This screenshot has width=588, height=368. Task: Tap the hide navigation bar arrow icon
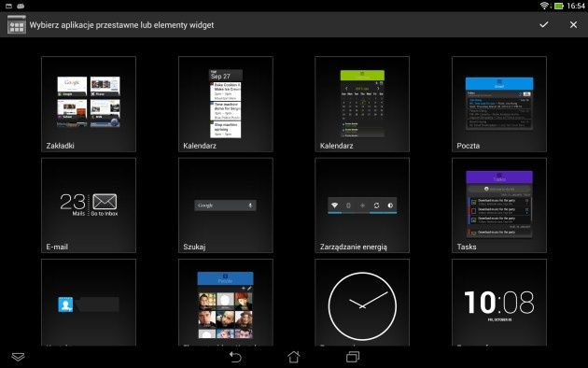[x=18, y=357]
